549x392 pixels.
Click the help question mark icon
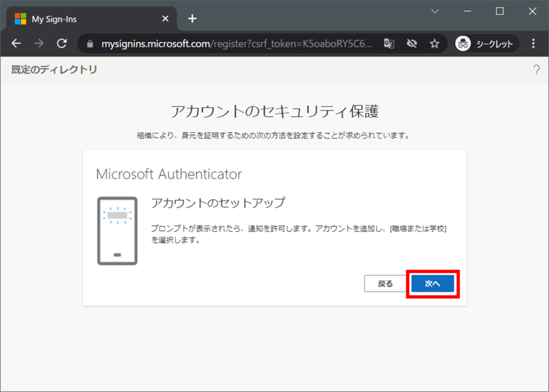[x=536, y=70]
